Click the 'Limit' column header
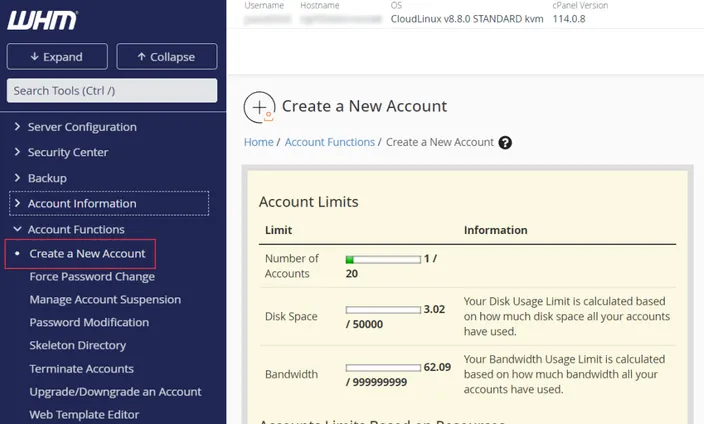Image resolution: width=704 pixels, height=424 pixels. (278, 230)
